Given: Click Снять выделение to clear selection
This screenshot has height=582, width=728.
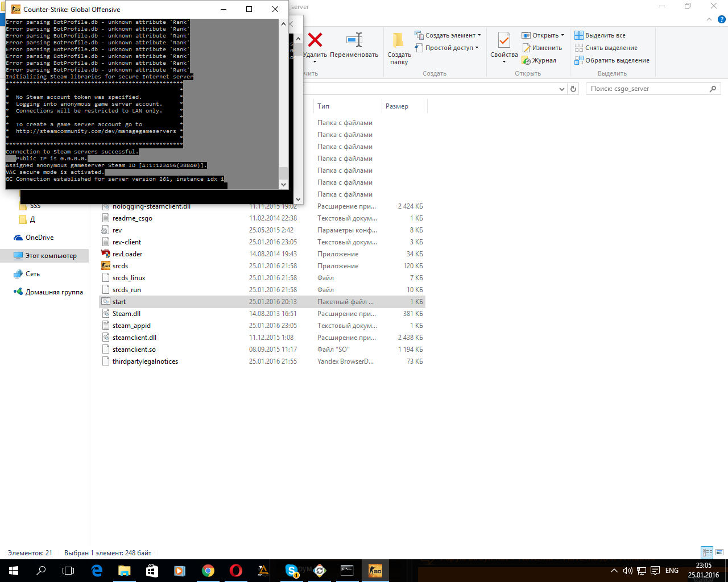Looking at the screenshot, I should pyautogui.click(x=606, y=48).
